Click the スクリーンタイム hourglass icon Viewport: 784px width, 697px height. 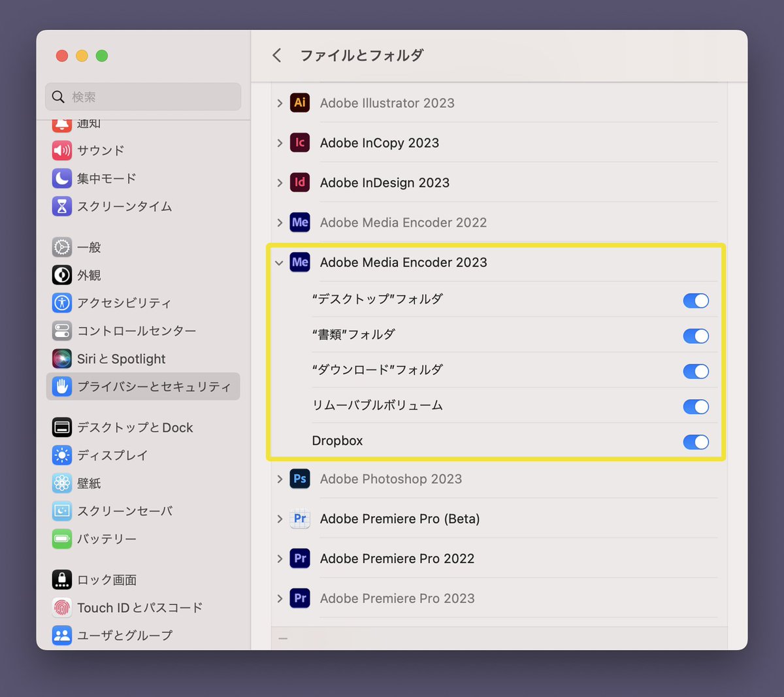[62, 206]
